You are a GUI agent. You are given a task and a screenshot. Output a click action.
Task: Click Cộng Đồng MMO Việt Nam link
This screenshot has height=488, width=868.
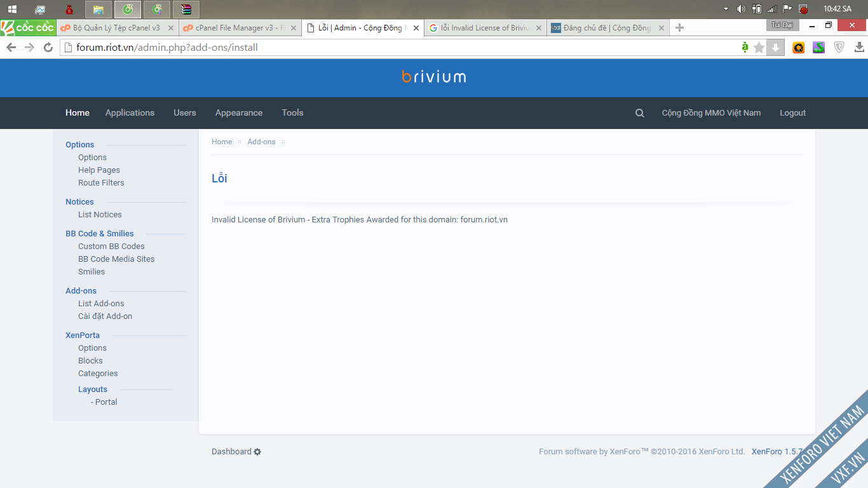tap(711, 113)
